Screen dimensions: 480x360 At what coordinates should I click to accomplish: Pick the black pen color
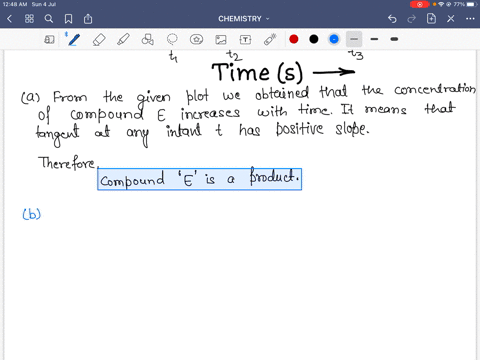point(314,39)
